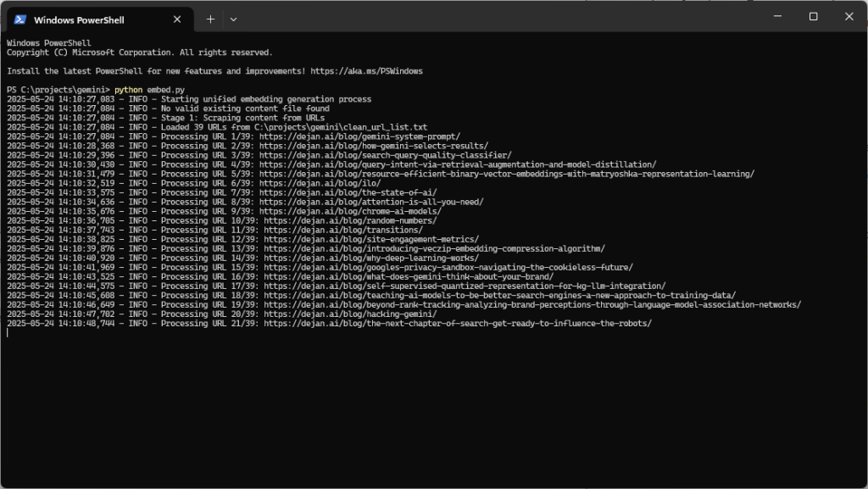This screenshot has height=489, width=868.
Task: Click the timestamp '2025-05-24 14:10:27,083'
Action: (x=61, y=99)
